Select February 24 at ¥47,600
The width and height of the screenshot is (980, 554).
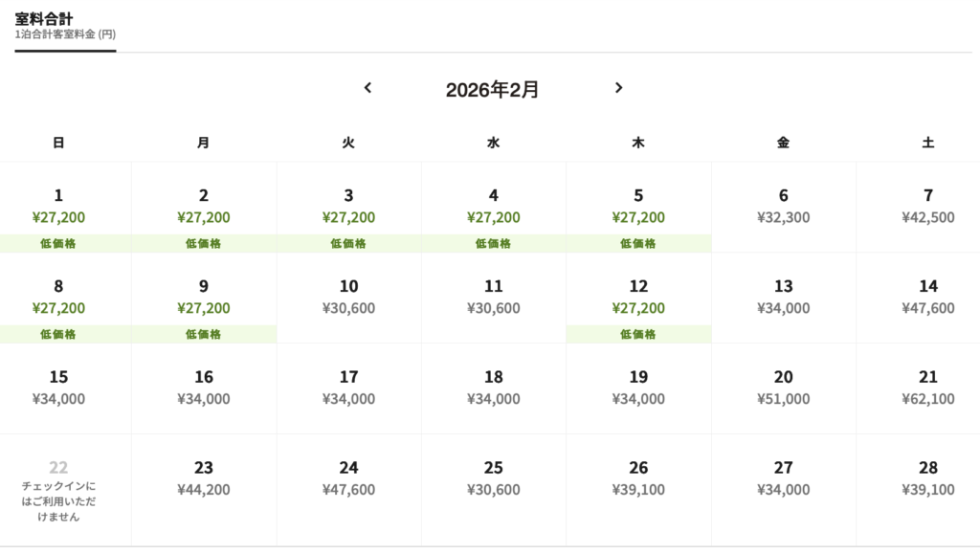pyautogui.click(x=348, y=479)
